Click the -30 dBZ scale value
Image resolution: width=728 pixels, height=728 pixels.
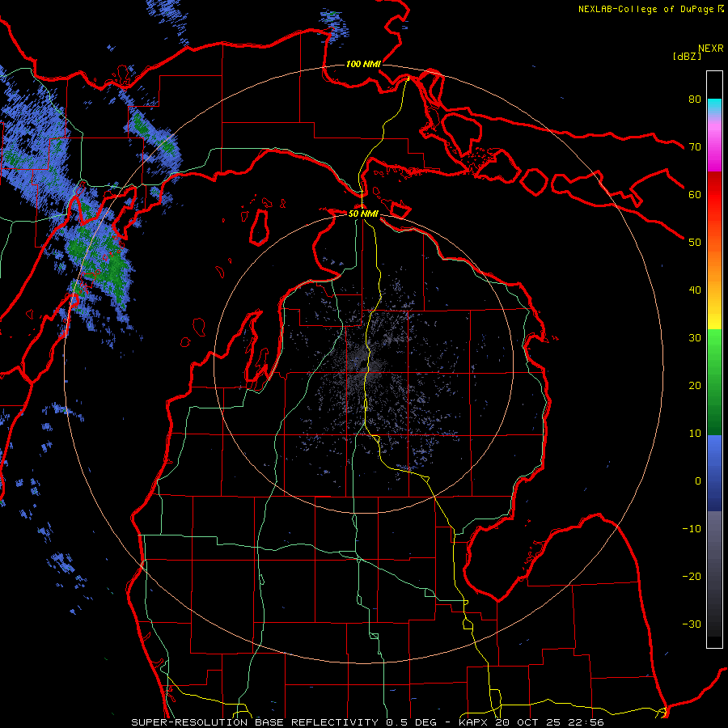tap(692, 624)
